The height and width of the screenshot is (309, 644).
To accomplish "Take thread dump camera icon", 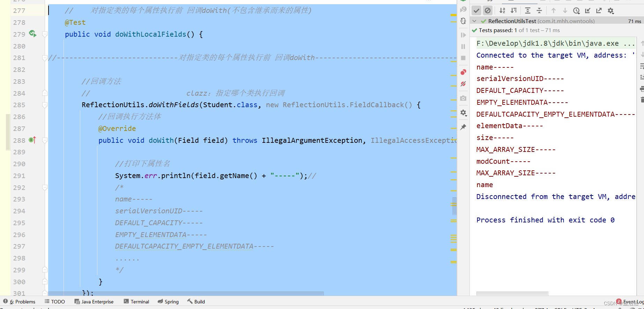I will [463, 98].
